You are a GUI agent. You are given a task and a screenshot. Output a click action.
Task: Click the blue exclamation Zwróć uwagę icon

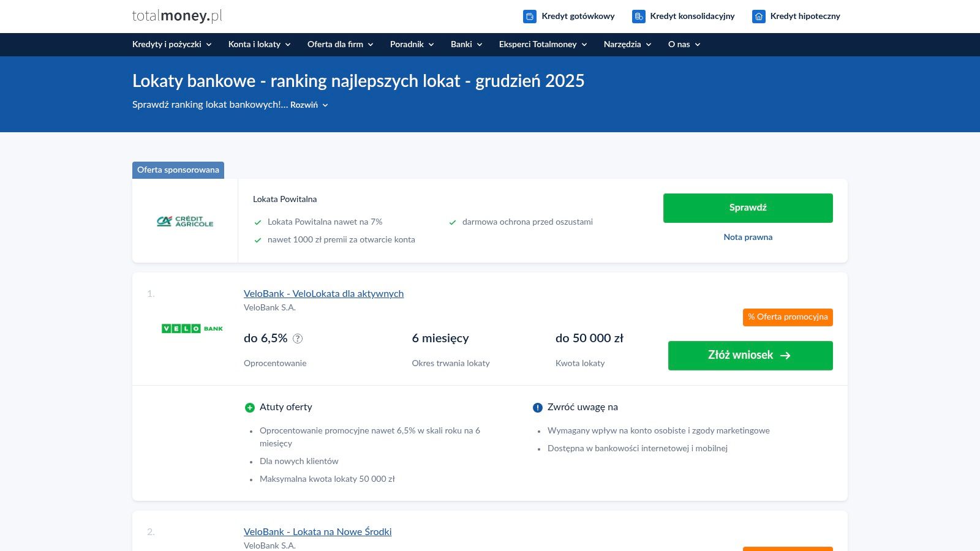pos(538,408)
